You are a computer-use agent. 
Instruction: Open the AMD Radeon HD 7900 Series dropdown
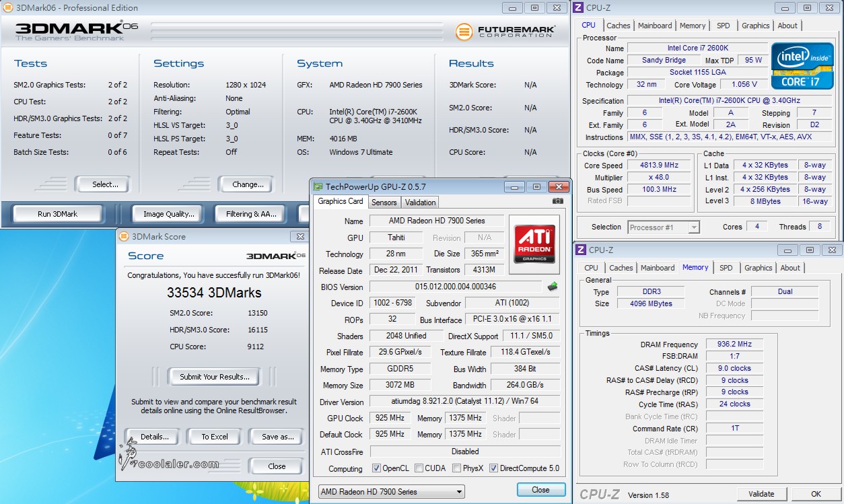pos(392,492)
